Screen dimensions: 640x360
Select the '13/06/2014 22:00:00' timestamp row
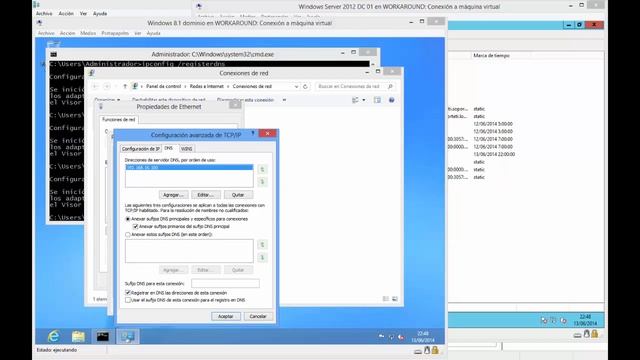pyautogui.click(x=494, y=154)
